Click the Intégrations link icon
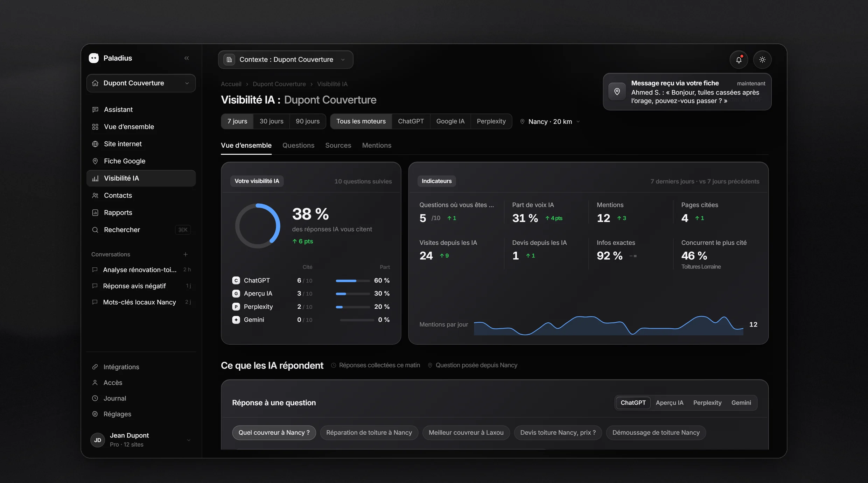 coord(95,367)
